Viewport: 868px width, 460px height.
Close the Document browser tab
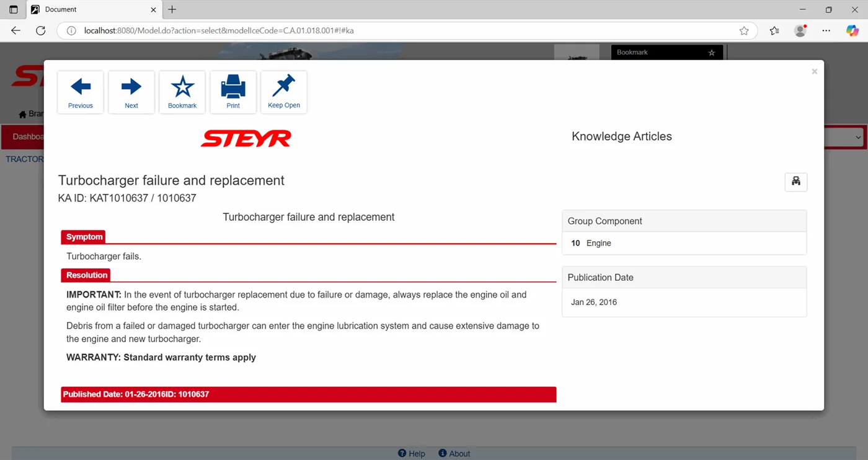coord(154,10)
